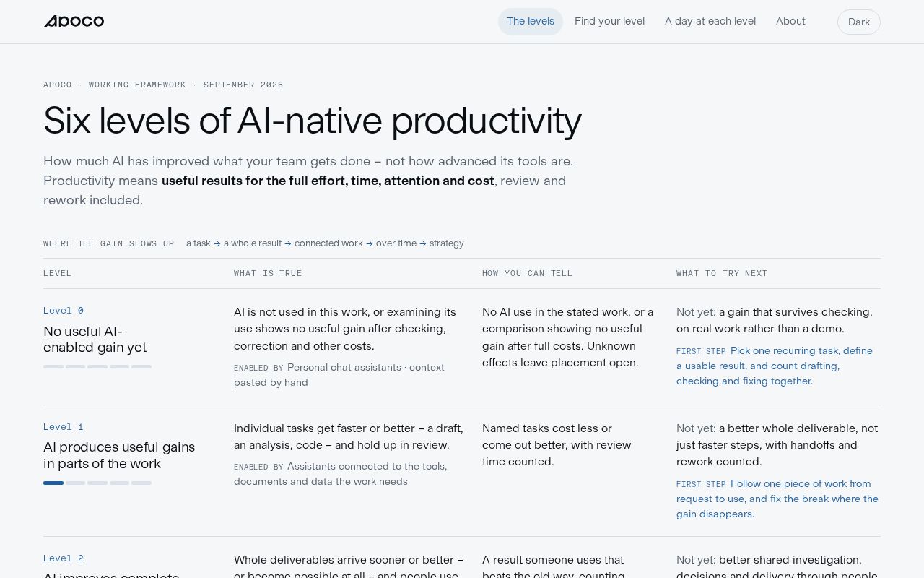Click 'a task' in the gain sequence
924x578 pixels.
[x=199, y=243]
